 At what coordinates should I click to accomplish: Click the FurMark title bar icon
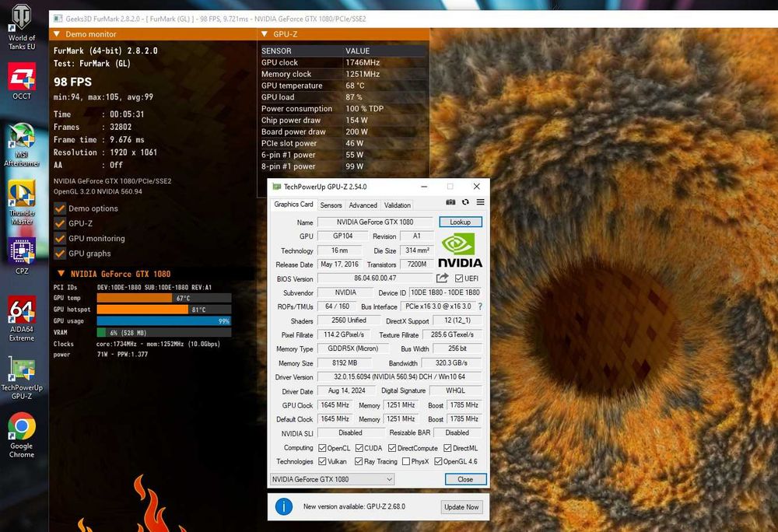coord(58,19)
